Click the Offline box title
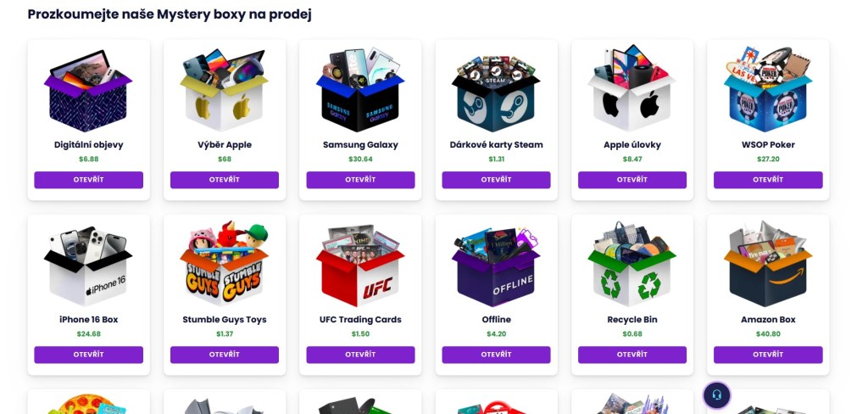 [496, 320]
